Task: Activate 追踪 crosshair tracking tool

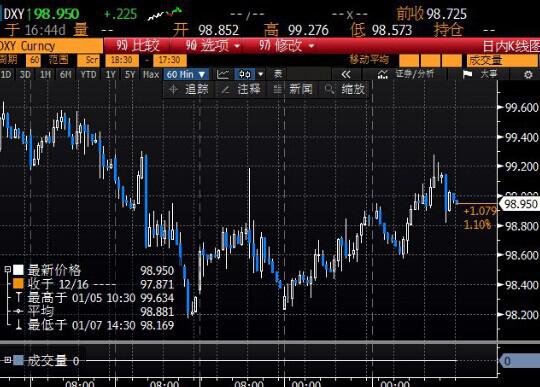Action: point(189,90)
